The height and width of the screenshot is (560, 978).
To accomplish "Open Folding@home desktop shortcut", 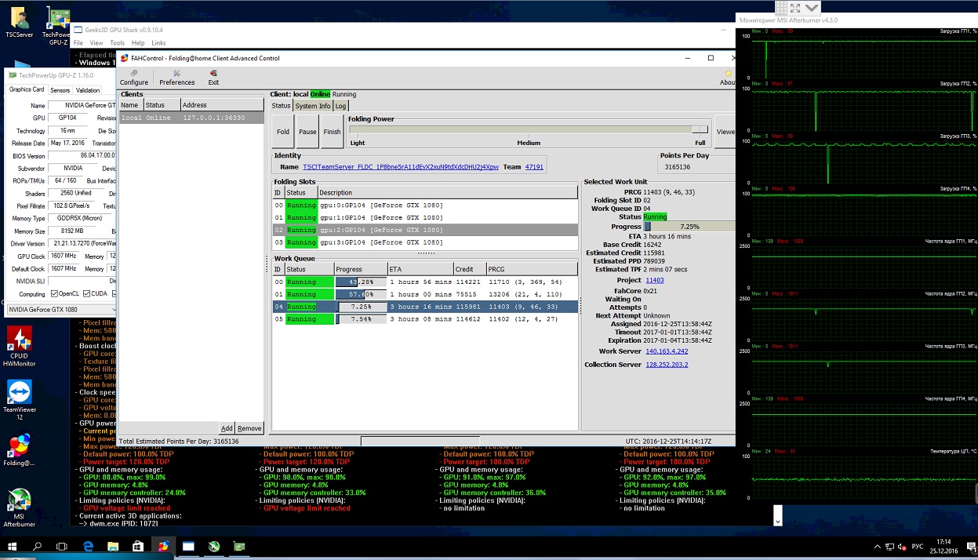I will tap(19, 450).
